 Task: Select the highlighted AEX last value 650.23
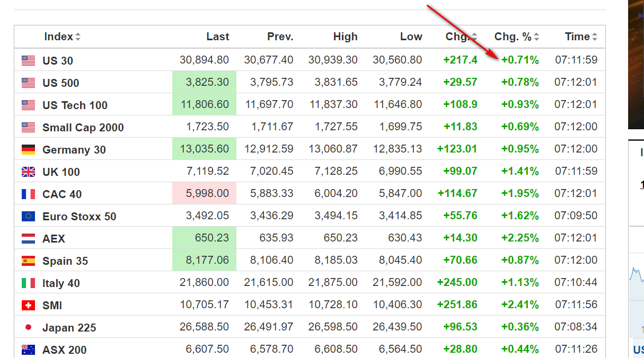point(205,238)
